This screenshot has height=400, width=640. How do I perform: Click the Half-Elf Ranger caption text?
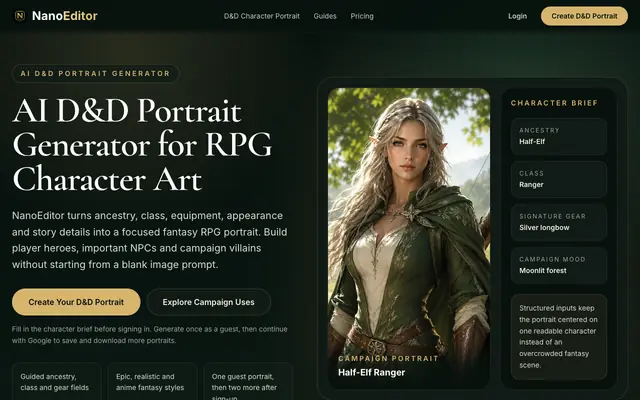point(371,372)
